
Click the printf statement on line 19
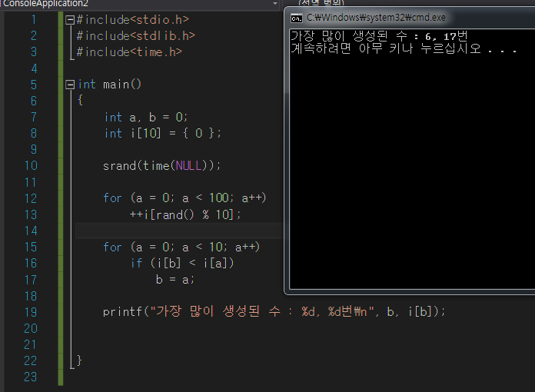tap(274, 311)
